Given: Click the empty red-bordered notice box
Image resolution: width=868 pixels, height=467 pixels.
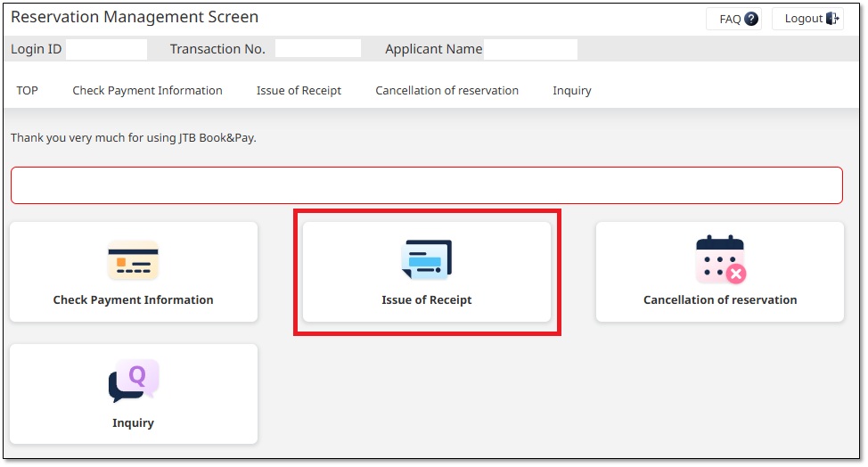Looking at the screenshot, I should click(x=426, y=185).
